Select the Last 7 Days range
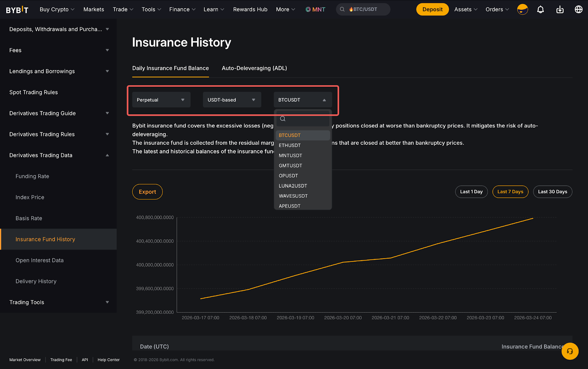The image size is (588, 369). click(x=510, y=192)
